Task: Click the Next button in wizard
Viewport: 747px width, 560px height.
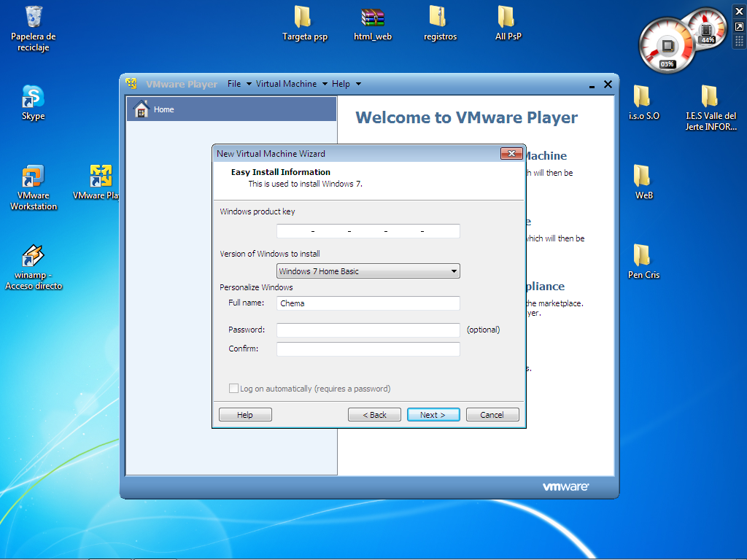Action: tap(433, 415)
